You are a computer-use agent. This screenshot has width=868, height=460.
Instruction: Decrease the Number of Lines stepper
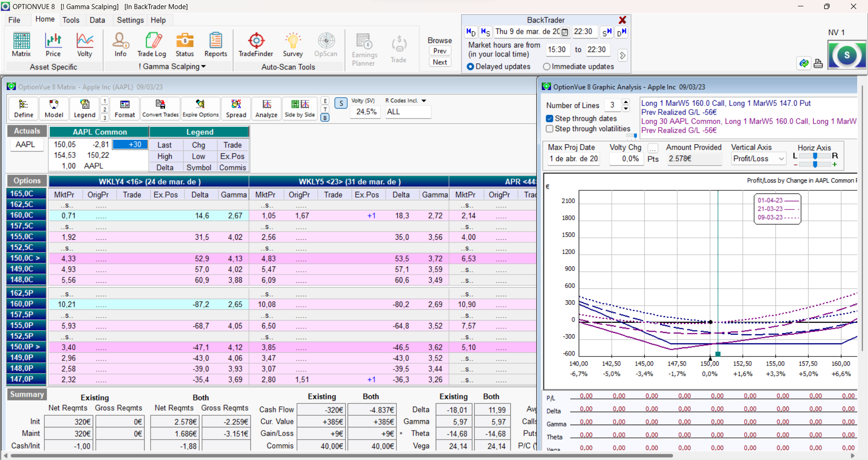(x=626, y=109)
